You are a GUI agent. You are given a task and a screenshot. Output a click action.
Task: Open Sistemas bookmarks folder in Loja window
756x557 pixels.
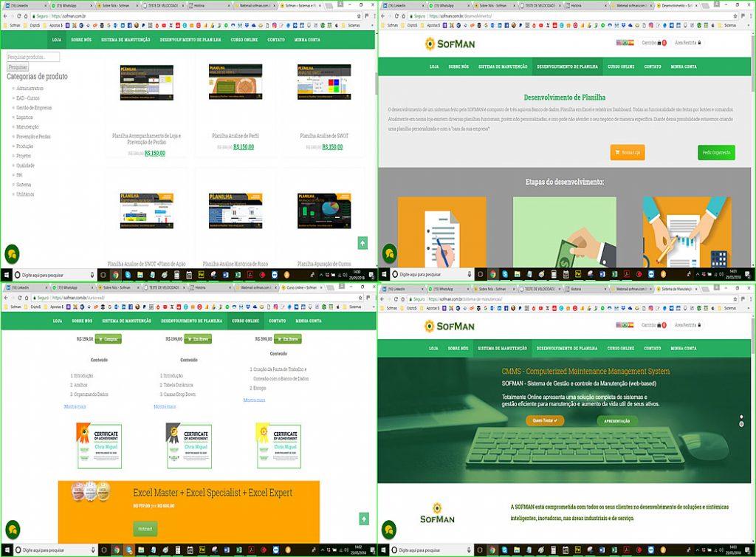352,25
